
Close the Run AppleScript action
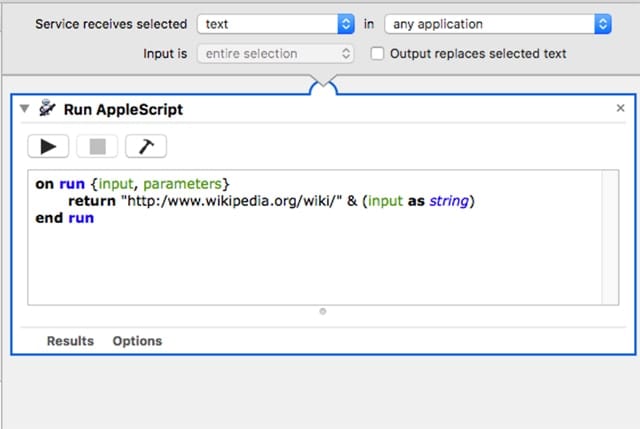tap(620, 108)
